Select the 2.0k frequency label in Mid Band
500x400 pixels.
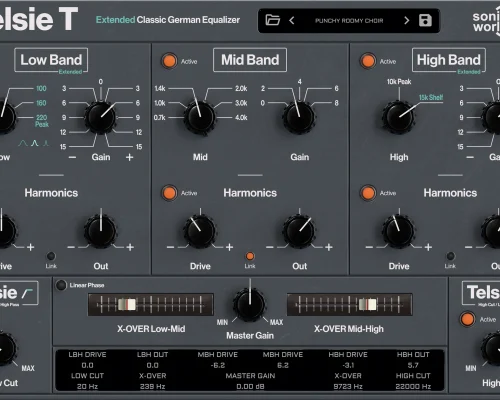(241, 89)
